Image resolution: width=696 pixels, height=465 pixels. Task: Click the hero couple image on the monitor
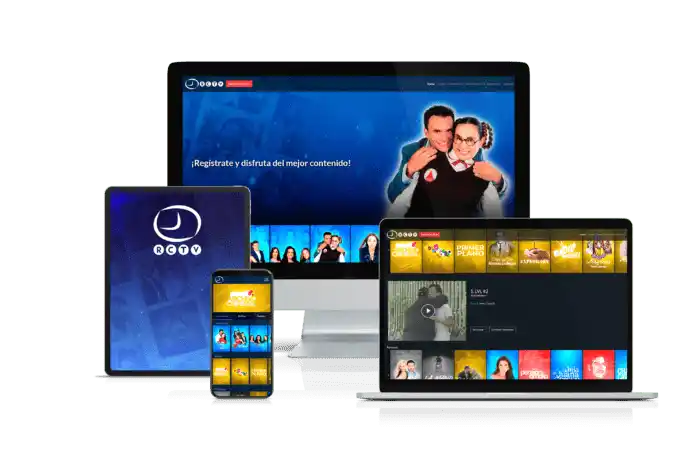pyautogui.click(x=448, y=161)
